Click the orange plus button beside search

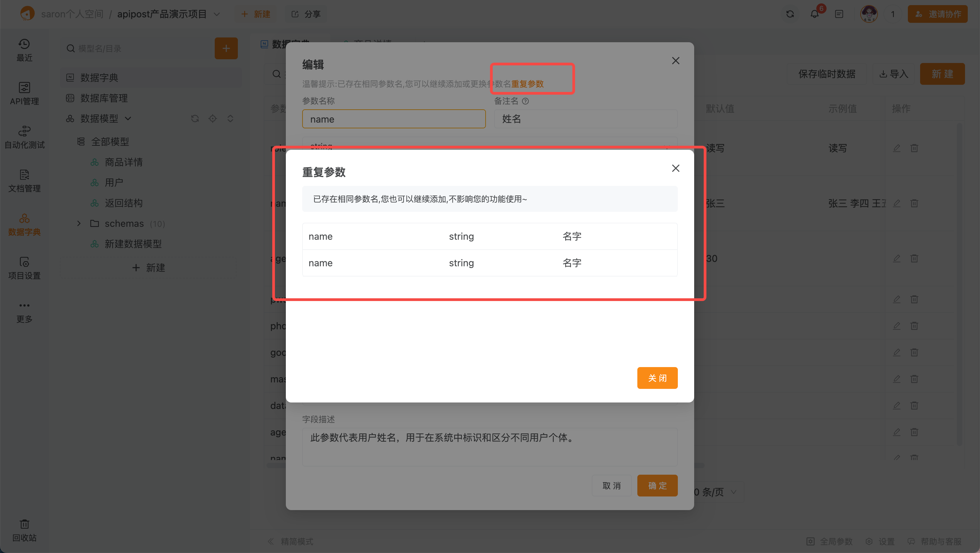pos(226,48)
